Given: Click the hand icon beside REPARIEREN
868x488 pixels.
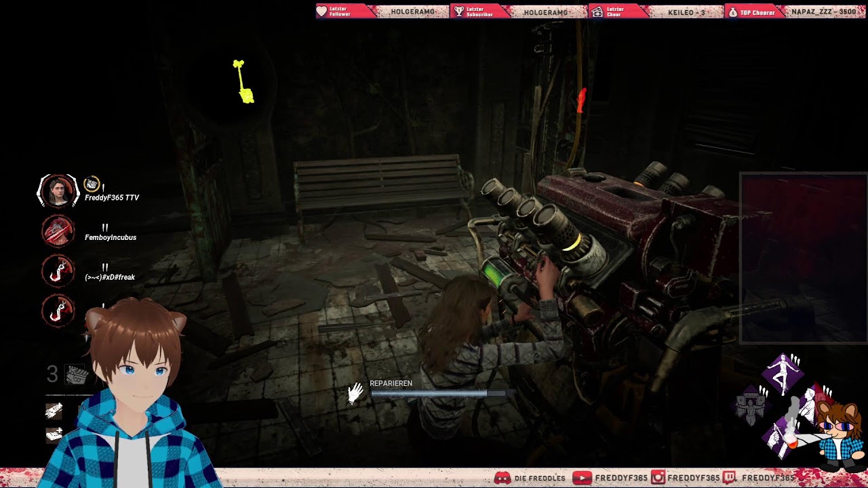Looking at the screenshot, I should (x=355, y=392).
